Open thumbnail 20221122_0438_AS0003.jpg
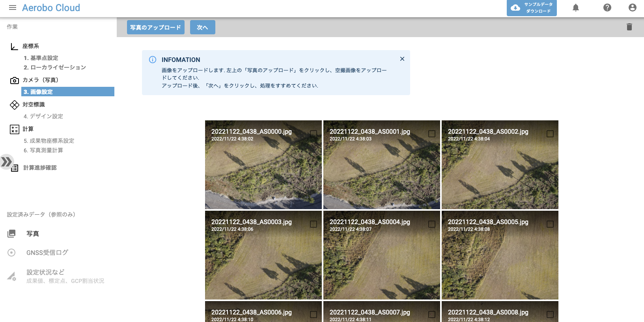 (263, 255)
